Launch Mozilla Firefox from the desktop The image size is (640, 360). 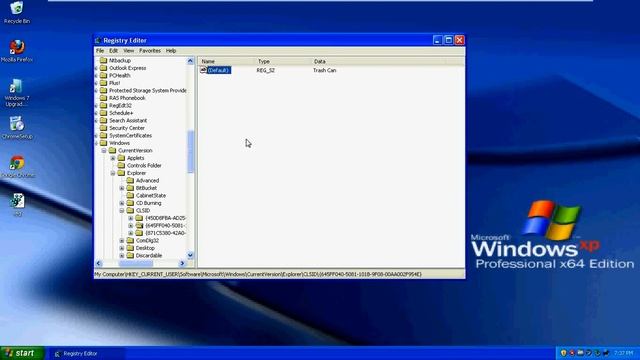(x=17, y=47)
